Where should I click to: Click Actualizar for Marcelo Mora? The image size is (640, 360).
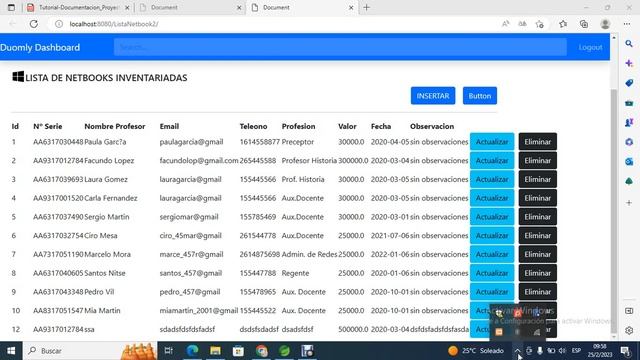[492, 254]
